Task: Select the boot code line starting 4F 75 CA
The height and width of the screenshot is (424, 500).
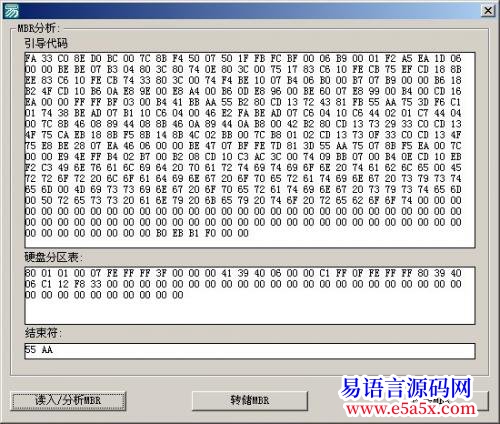Action: (x=243, y=135)
